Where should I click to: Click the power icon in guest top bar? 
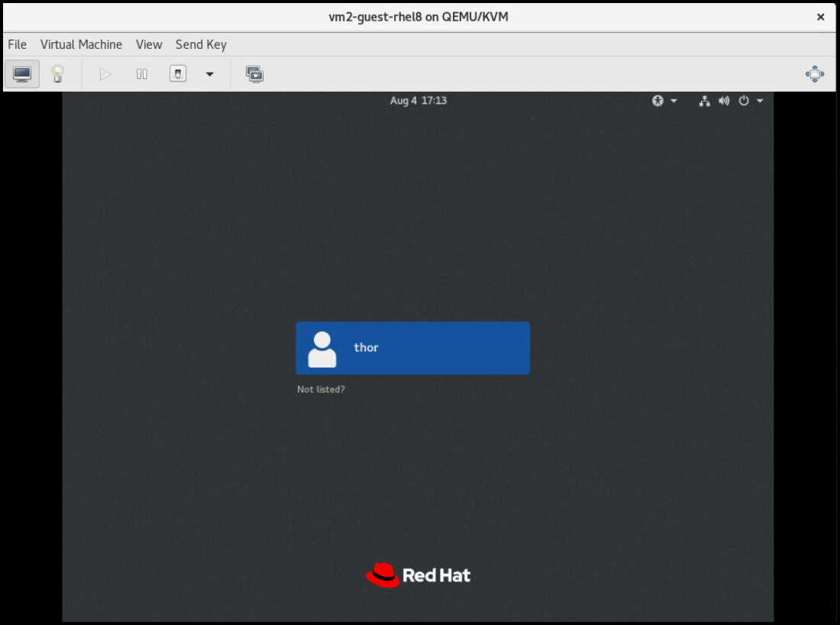tap(744, 101)
